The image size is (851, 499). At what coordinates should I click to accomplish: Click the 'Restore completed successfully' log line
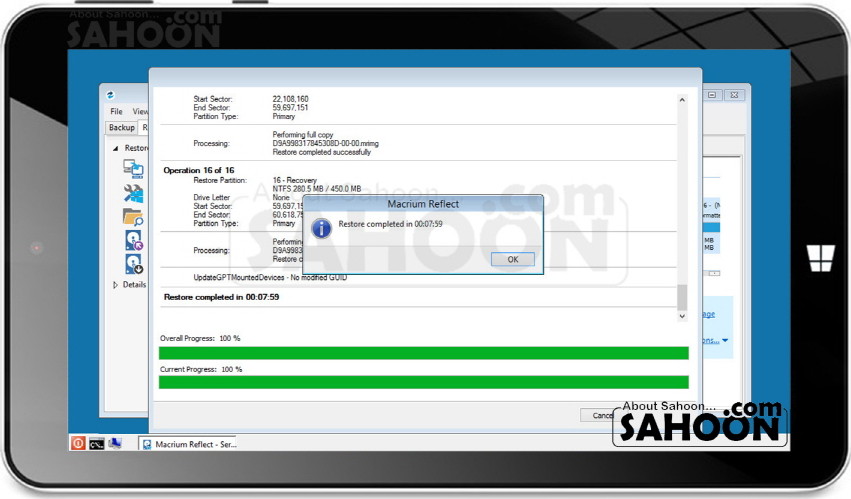(321, 152)
